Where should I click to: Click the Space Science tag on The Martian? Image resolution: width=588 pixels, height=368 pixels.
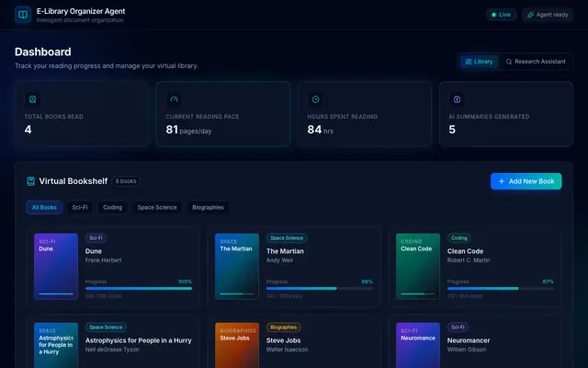[287, 237]
